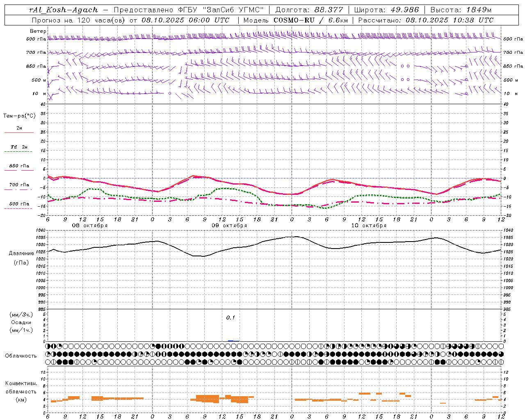Click the Тем-ра(°C) axis title
This screenshot has width=525, height=420.
(19, 116)
